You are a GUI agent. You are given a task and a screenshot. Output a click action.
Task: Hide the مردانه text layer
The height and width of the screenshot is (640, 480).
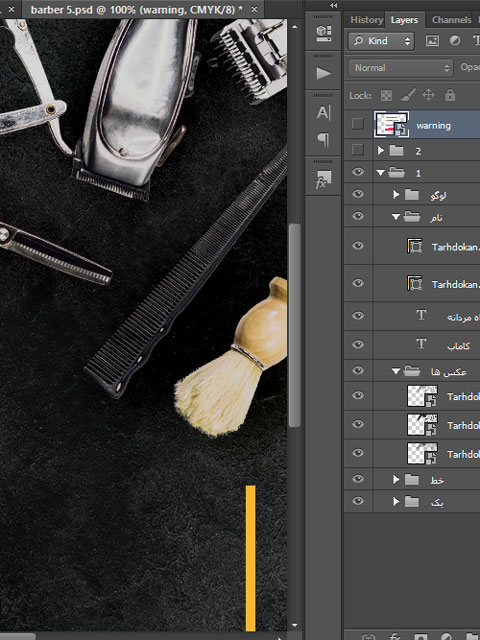click(x=358, y=316)
